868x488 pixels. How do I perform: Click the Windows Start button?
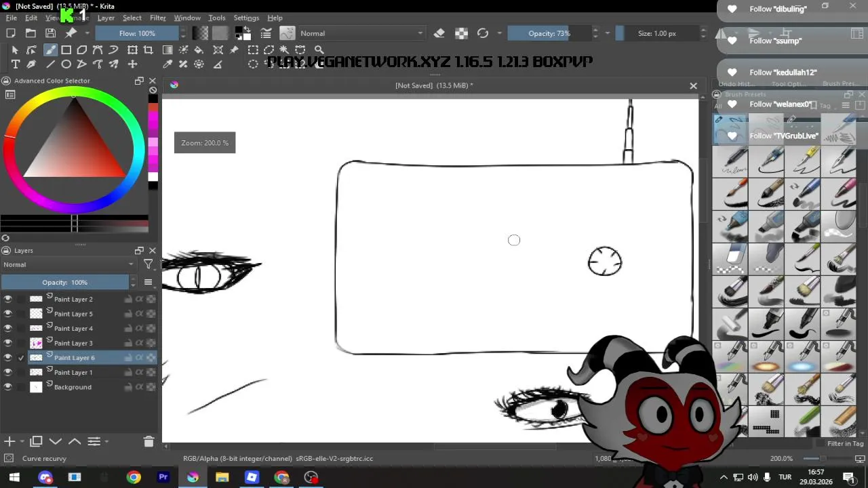[14, 477]
